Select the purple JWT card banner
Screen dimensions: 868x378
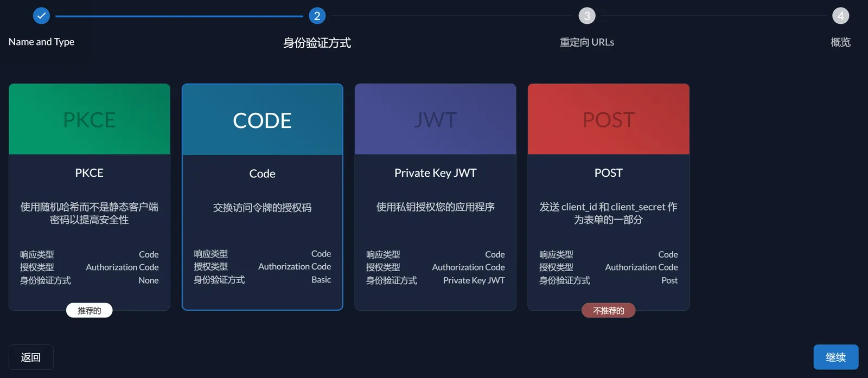435,119
